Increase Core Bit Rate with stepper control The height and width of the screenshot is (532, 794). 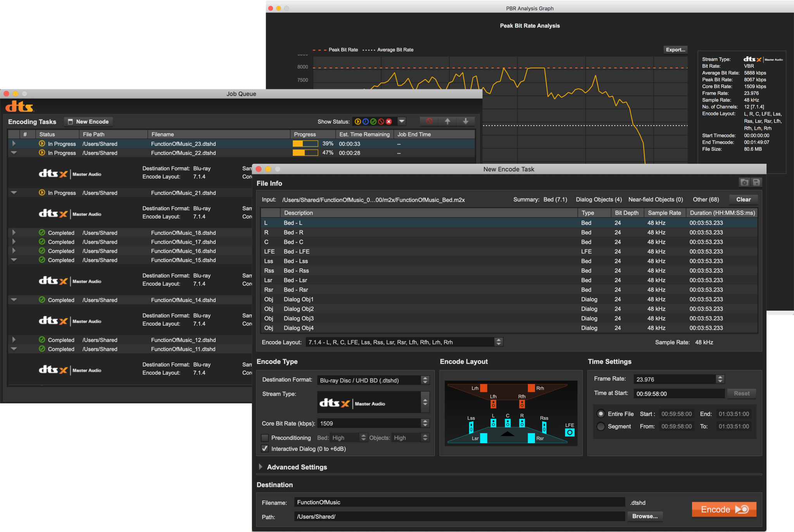click(425, 421)
